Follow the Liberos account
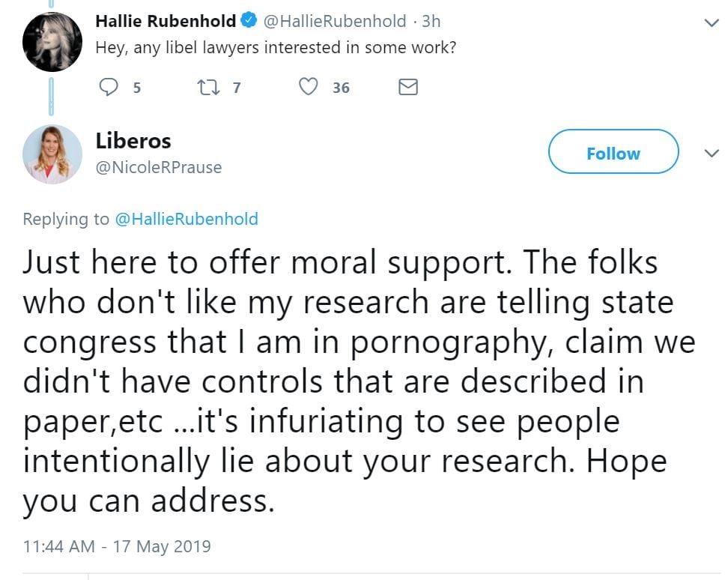This screenshot has height=580, width=728. pos(613,154)
